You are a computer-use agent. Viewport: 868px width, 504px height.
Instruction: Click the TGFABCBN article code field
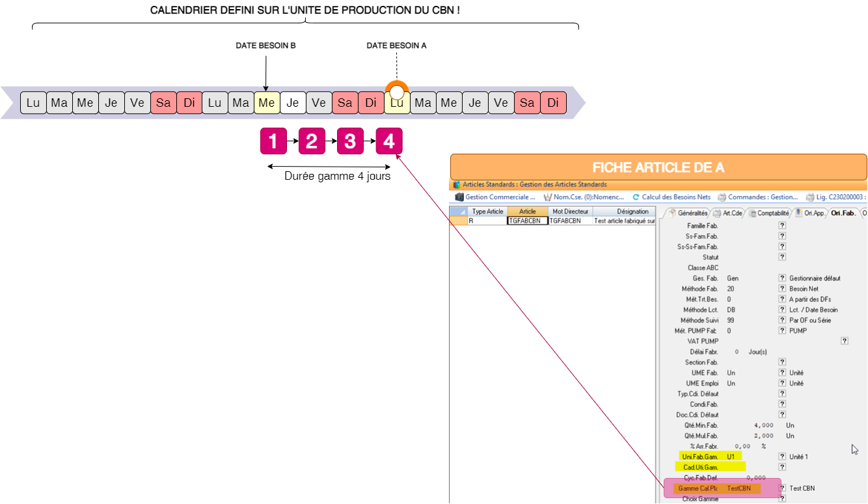pos(526,219)
